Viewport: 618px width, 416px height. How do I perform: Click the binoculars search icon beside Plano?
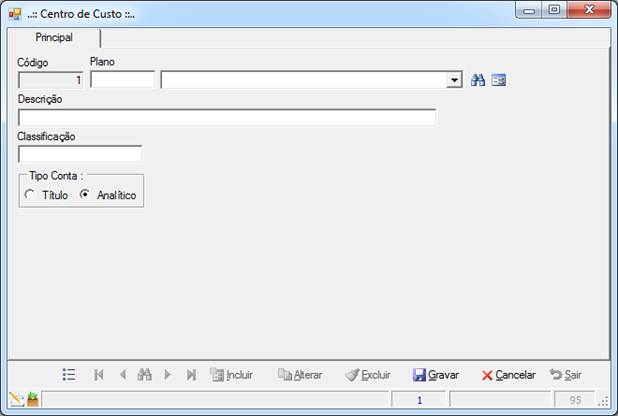click(x=478, y=80)
